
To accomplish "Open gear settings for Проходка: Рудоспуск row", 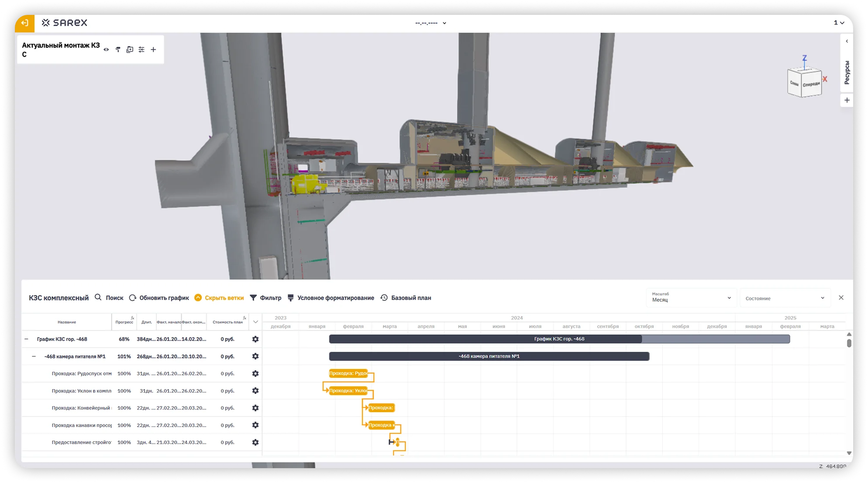I will 255,374.
